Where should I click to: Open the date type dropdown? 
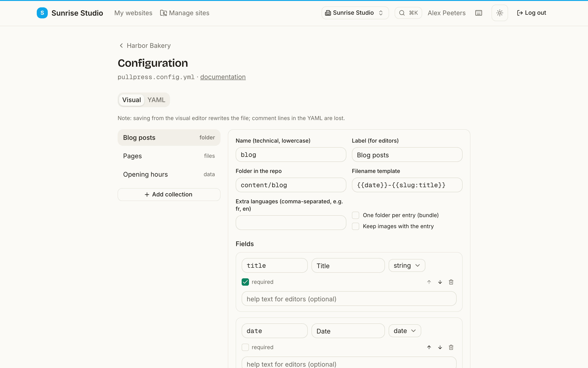(x=404, y=331)
